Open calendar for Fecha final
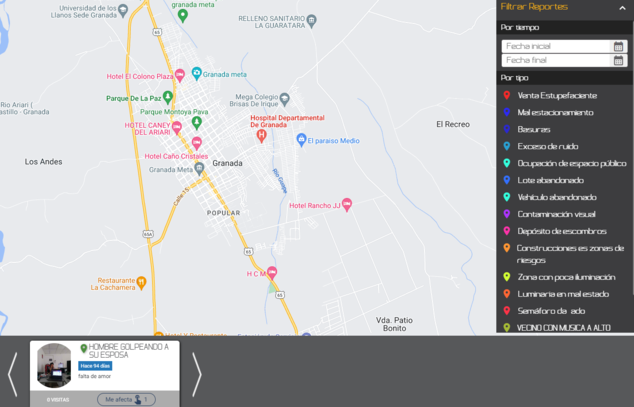Viewport: 634px width, 407px height. pos(618,61)
